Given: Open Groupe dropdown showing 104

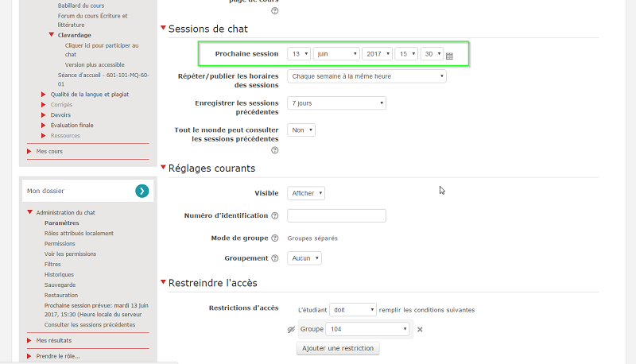Looking at the screenshot, I should (366, 329).
